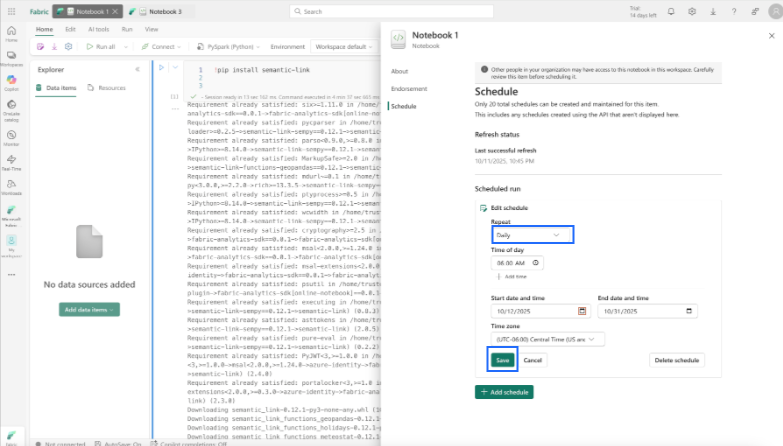Switch to the Notebook 3 tab
Viewport: 783px width, 446px height.
(161, 11)
